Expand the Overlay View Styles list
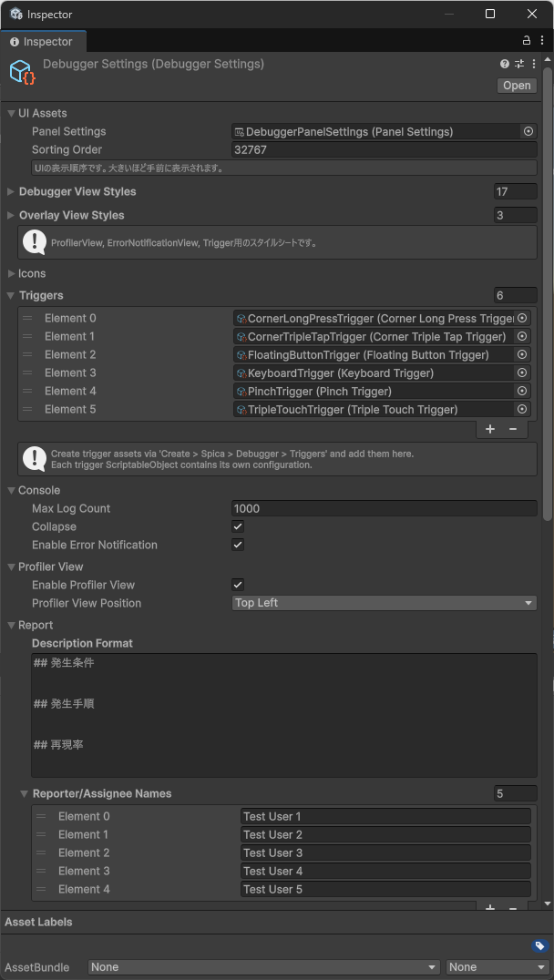Image resolution: width=554 pixels, height=980 pixels. tap(11, 215)
